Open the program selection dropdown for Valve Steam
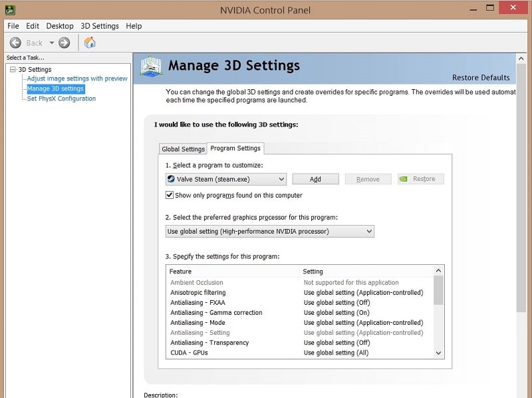Viewport: 532px width, 398px height. [x=281, y=179]
